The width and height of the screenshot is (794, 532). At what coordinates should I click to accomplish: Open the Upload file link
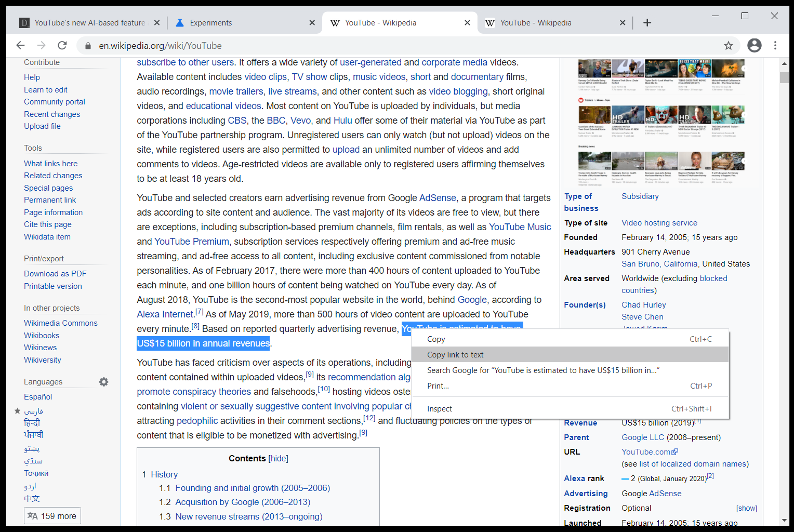point(42,126)
